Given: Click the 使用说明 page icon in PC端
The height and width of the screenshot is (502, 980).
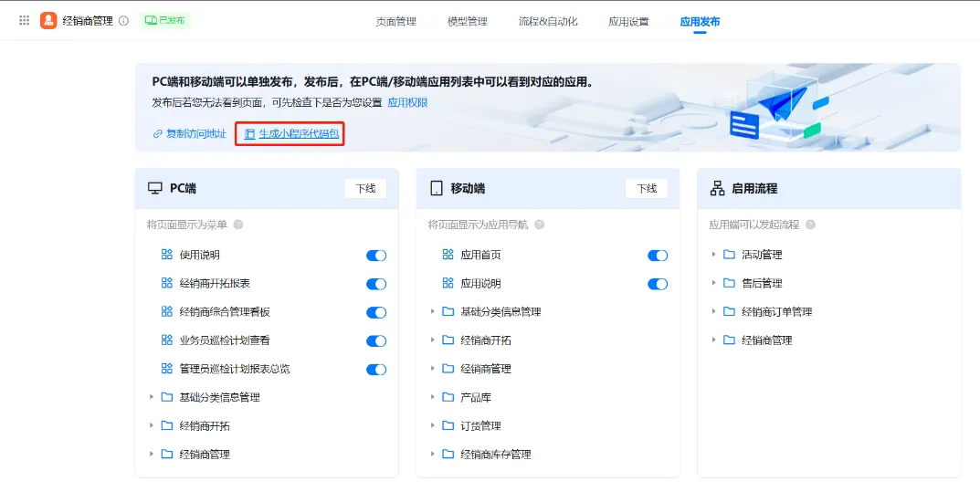Looking at the screenshot, I should 166,256.
